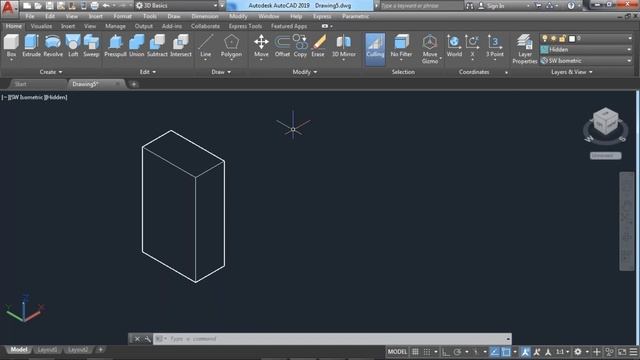640x360 pixels.
Task: Select the Move Gizmo tool
Action: (430, 49)
